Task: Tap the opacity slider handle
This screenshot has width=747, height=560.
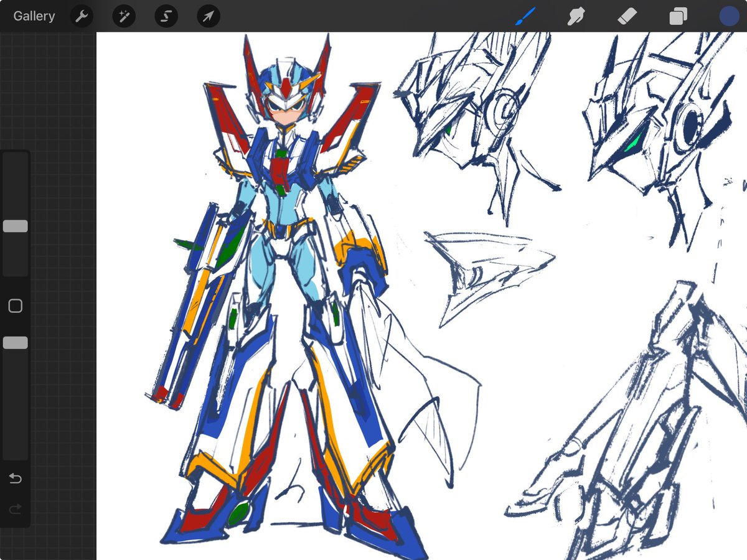Action: pyautogui.click(x=15, y=342)
